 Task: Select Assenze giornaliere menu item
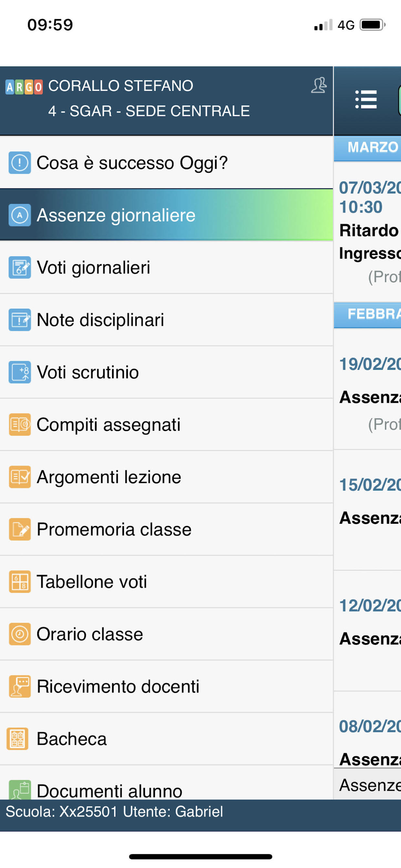tap(116, 215)
